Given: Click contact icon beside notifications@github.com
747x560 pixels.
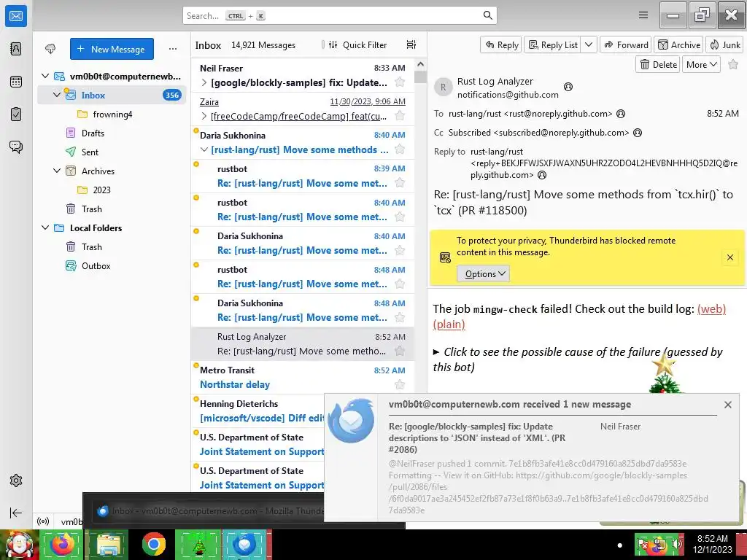Looking at the screenshot, I should tap(568, 87).
